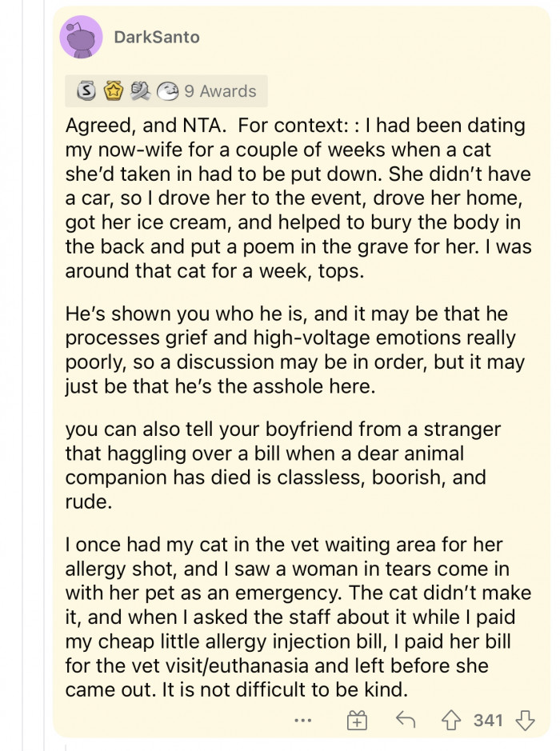Give an award with the gift icon
The image size is (560, 751).
[355, 721]
